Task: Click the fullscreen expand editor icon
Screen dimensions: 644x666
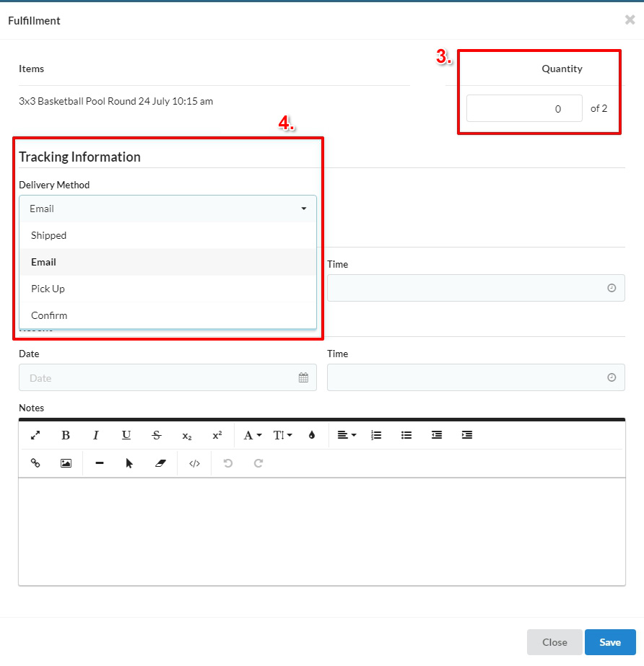Action: [35, 435]
